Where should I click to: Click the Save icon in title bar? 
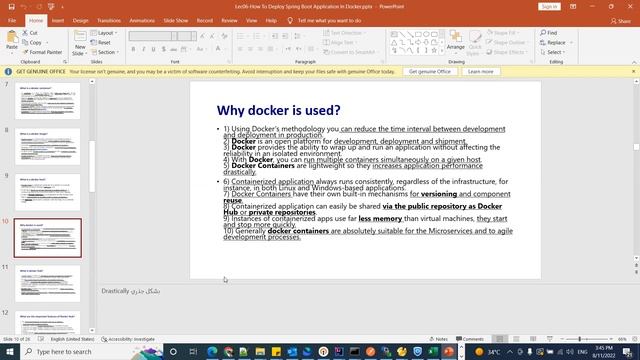11,7
